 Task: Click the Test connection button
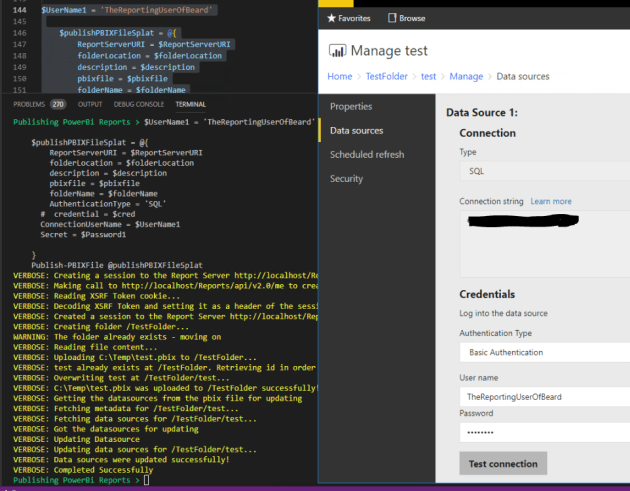[x=503, y=464]
